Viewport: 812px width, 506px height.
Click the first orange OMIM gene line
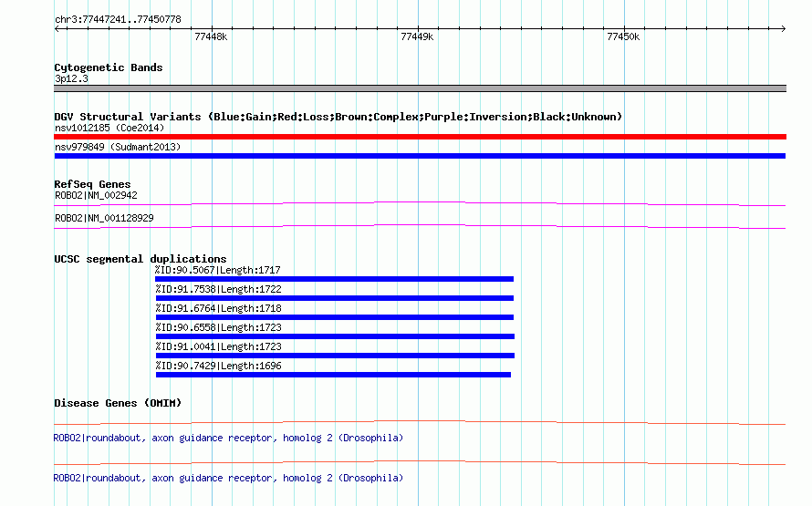pyautogui.click(x=420, y=423)
